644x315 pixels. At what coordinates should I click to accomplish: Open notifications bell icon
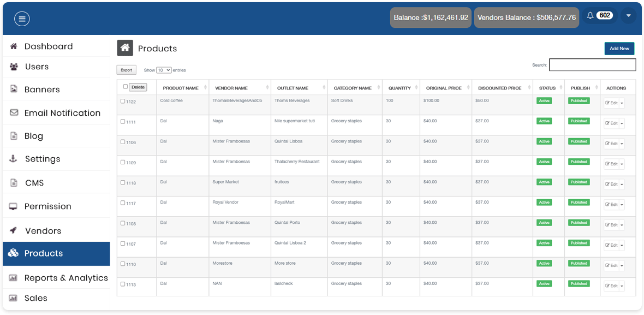(x=590, y=16)
